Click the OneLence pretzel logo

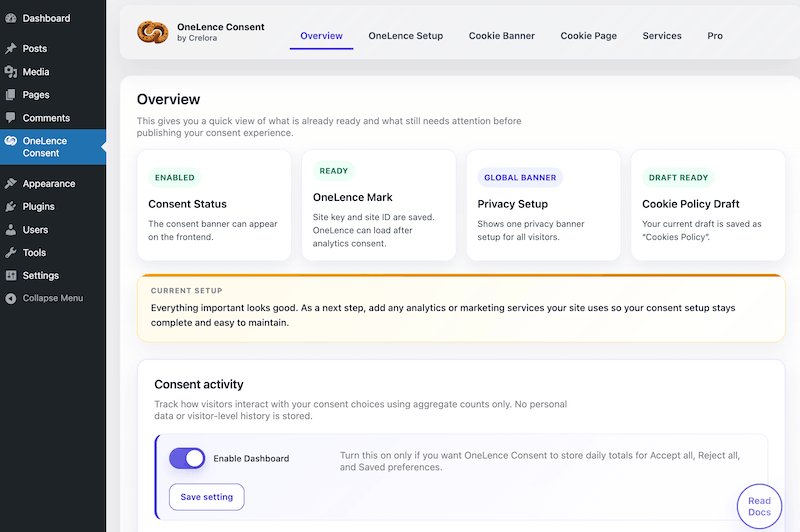pyautogui.click(x=153, y=32)
